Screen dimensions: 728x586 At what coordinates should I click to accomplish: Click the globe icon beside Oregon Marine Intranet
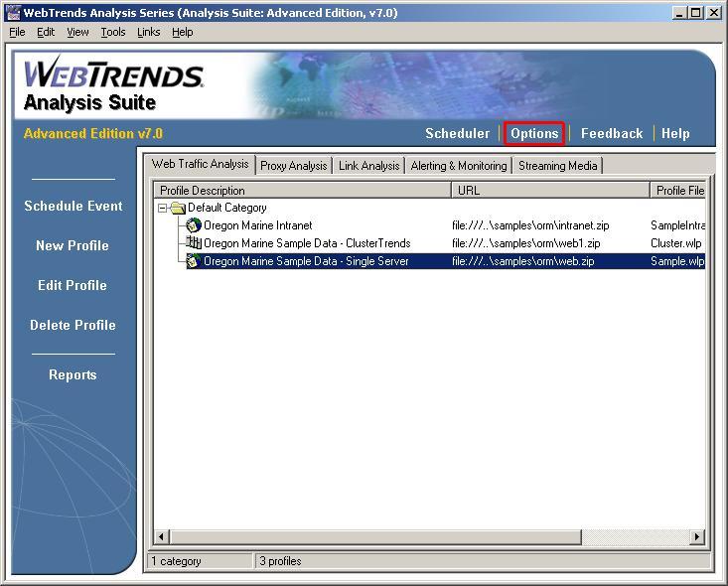(194, 225)
